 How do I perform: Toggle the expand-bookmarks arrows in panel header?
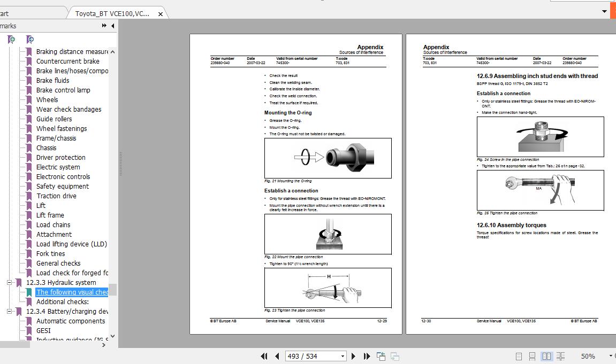coord(104,26)
